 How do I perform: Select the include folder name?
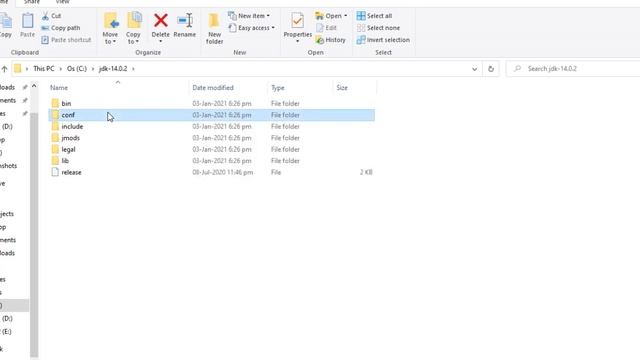pyautogui.click(x=72, y=126)
